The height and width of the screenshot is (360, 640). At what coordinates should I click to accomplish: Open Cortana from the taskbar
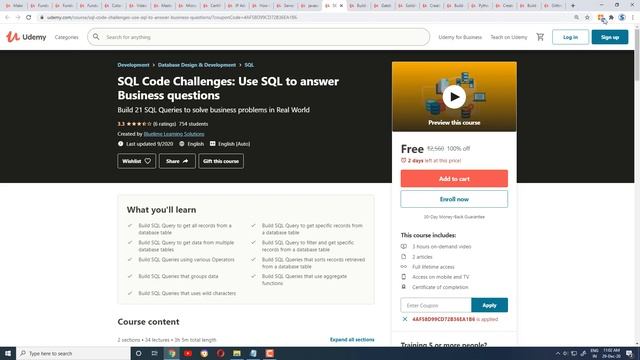(138, 353)
